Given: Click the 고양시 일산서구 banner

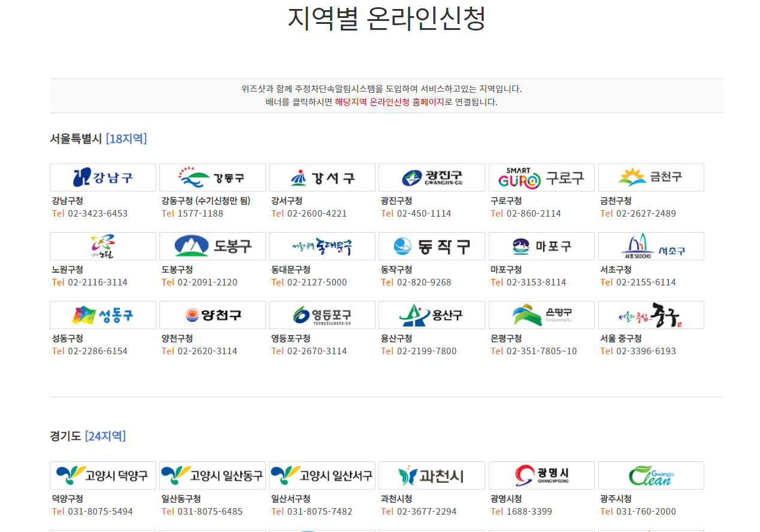Looking at the screenshot, I should pyautogui.click(x=322, y=475).
